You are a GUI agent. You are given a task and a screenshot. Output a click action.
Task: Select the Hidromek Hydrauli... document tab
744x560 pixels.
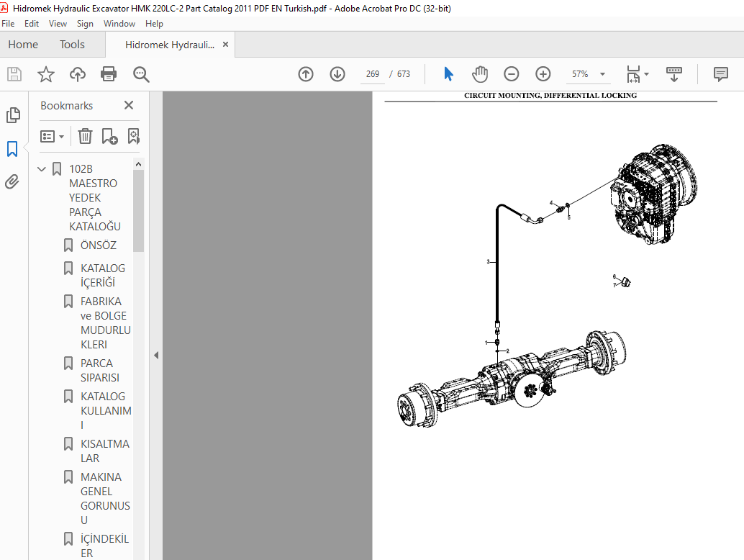(x=169, y=45)
